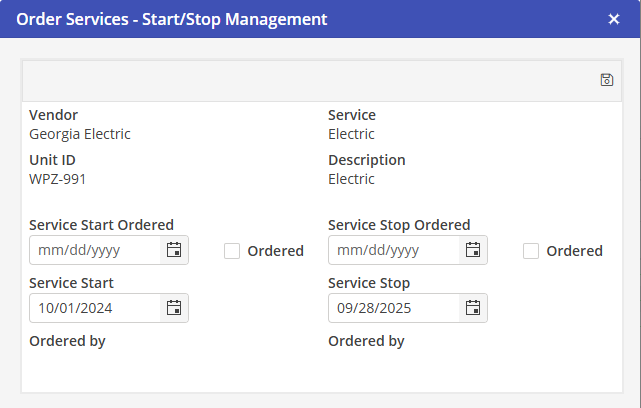Check the Ordered box for Service Start
641x408 pixels.
pos(232,251)
